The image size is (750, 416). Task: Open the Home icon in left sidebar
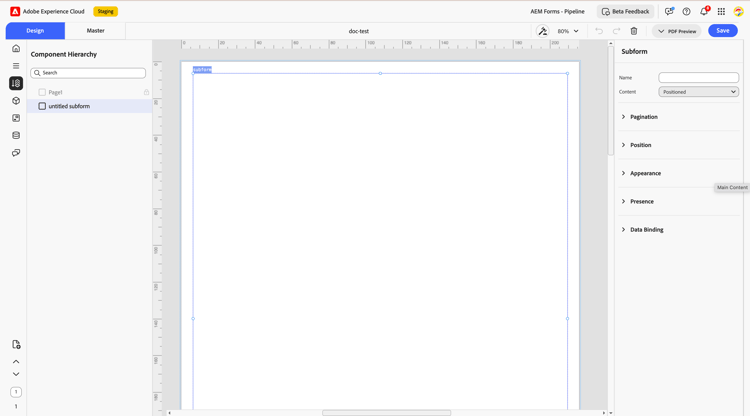tap(16, 48)
